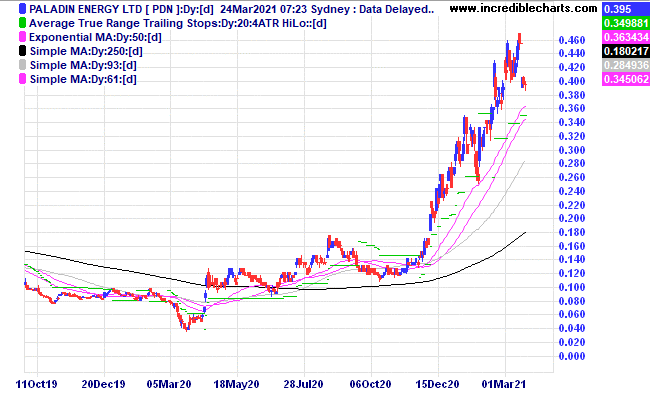
Task: Click the 0.400 price axis label
Action: (572, 81)
